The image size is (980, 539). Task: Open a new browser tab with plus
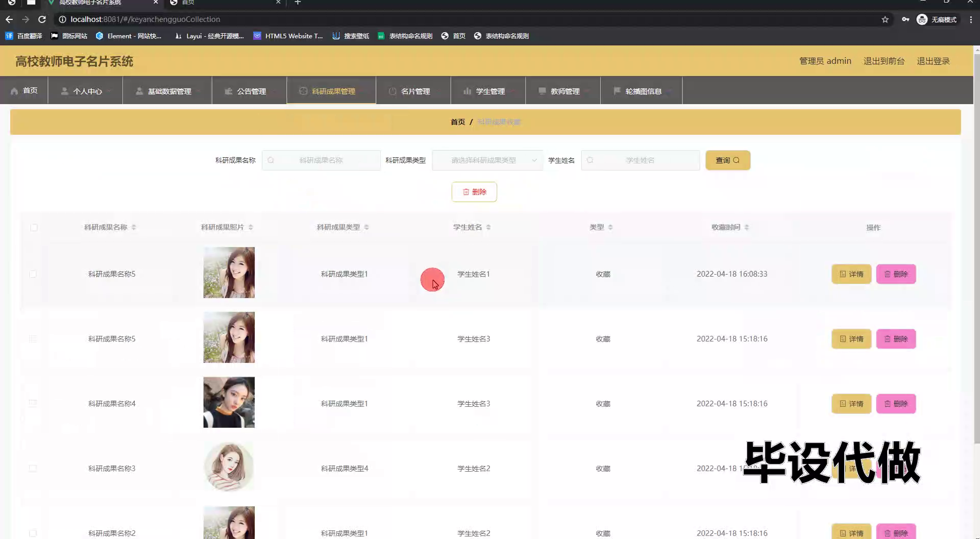298,3
